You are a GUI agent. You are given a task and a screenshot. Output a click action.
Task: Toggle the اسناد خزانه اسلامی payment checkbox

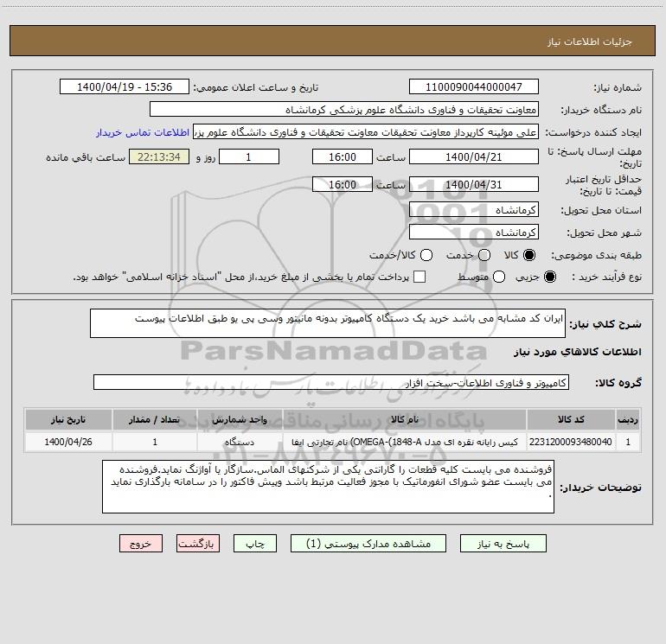tap(419, 277)
